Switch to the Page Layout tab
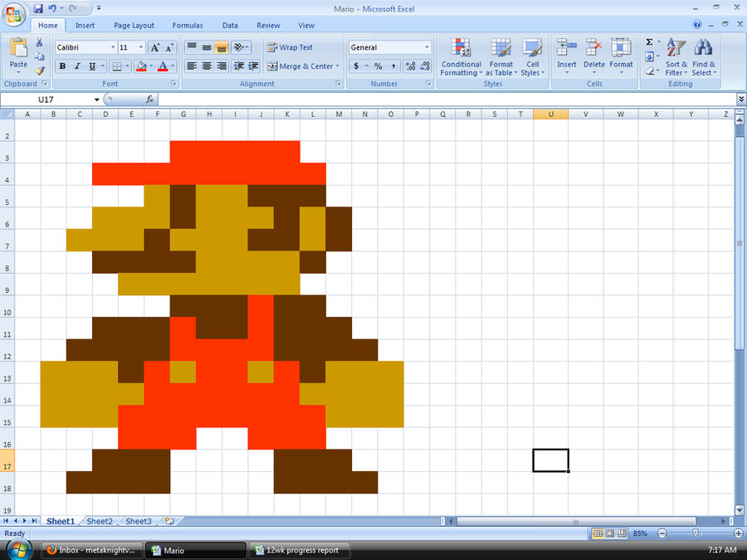Screen dimensions: 747x560 134,25
